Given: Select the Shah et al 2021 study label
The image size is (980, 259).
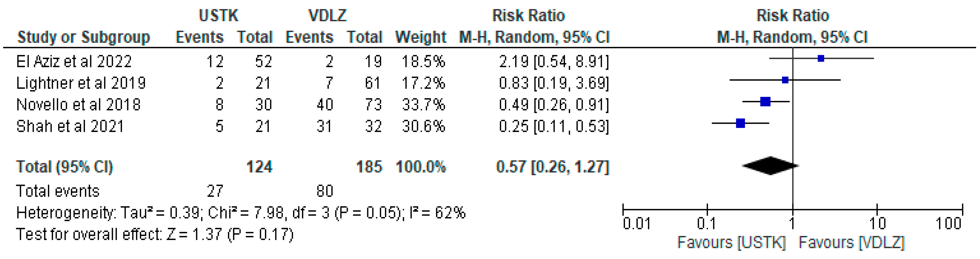Looking at the screenshot, I should pos(70,126).
